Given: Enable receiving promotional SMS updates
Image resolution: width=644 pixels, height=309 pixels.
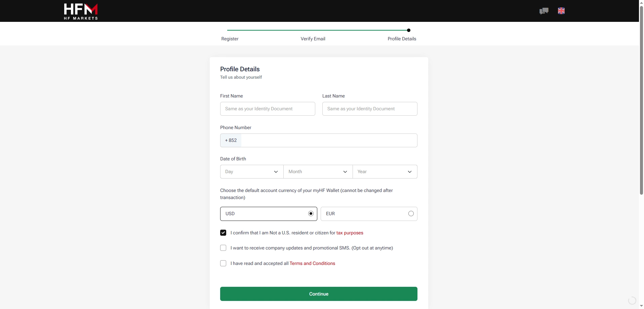Looking at the screenshot, I should coord(223,248).
